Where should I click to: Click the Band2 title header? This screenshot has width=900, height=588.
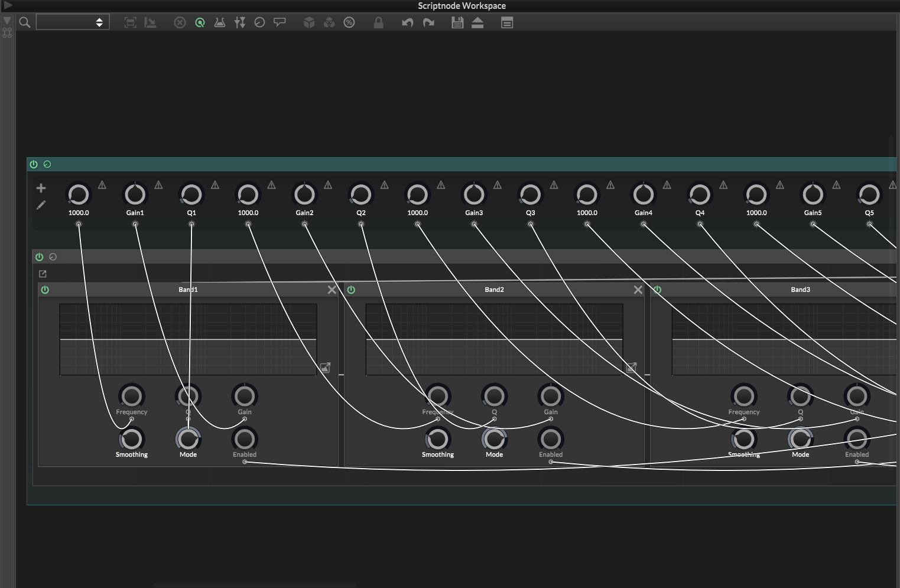click(494, 290)
